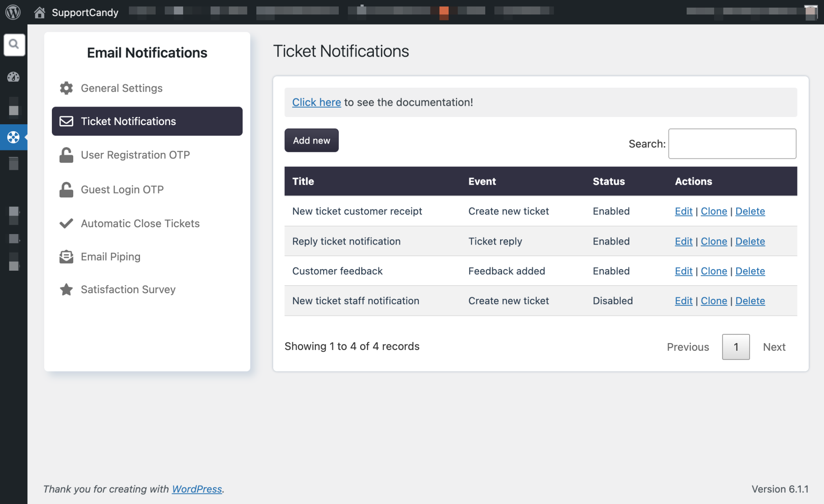Click the User Registration OTP padlock icon
The height and width of the screenshot is (504, 824).
(66, 154)
